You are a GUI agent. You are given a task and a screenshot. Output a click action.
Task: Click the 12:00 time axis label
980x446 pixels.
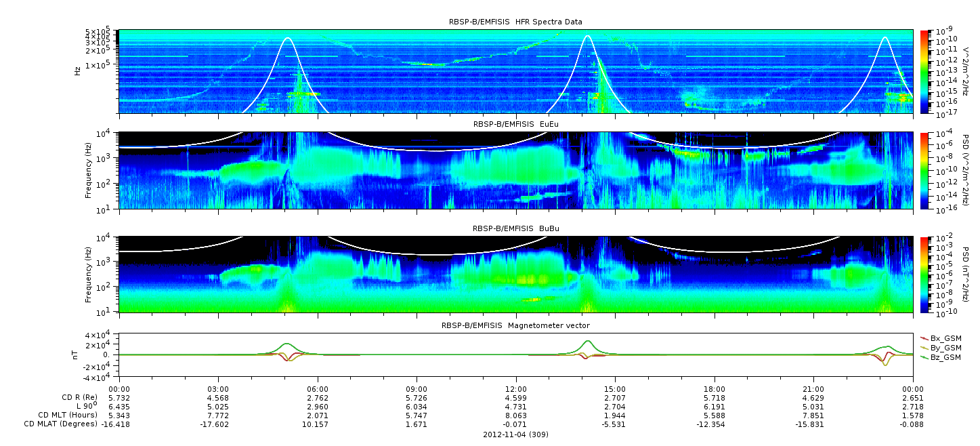click(x=516, y=389)
